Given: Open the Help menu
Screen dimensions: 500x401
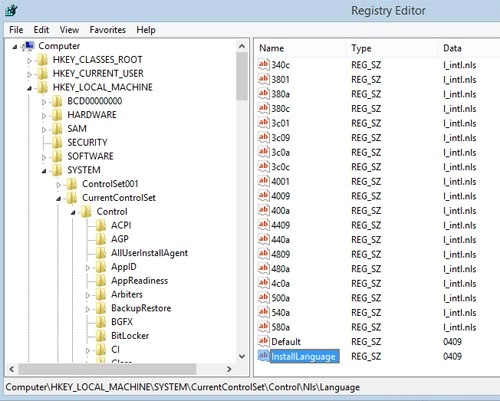Looking at the screenshot, I should coord(146,30).
